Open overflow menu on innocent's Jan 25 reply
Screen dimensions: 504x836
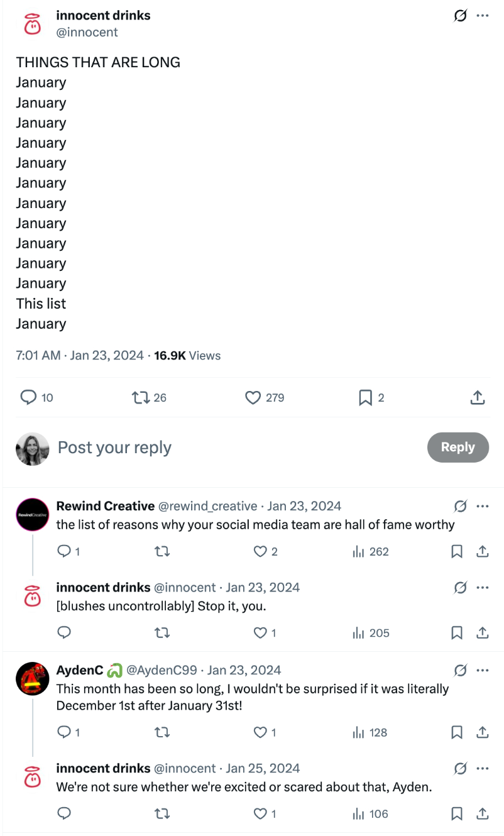483,768
